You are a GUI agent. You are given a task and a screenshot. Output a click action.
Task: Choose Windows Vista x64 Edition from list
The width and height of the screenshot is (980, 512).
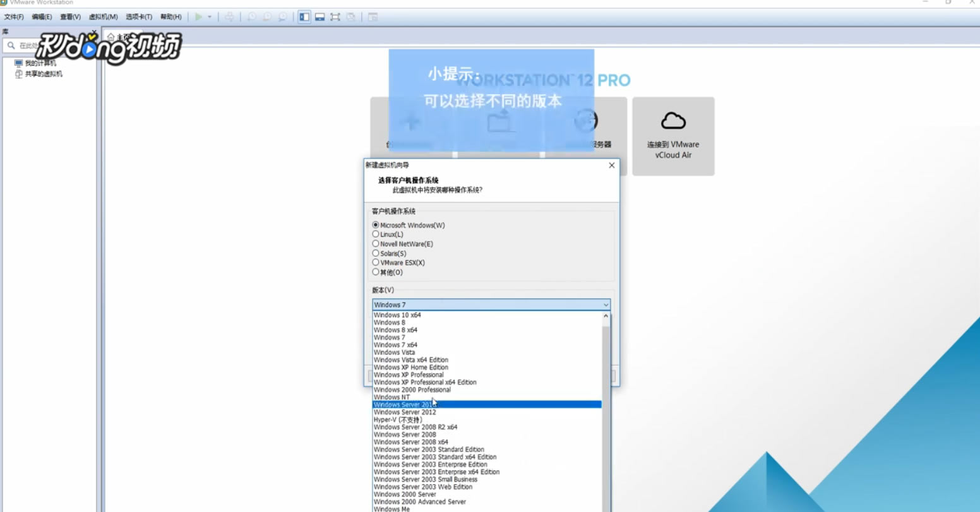pyautogui.click(x=487, y=360)
